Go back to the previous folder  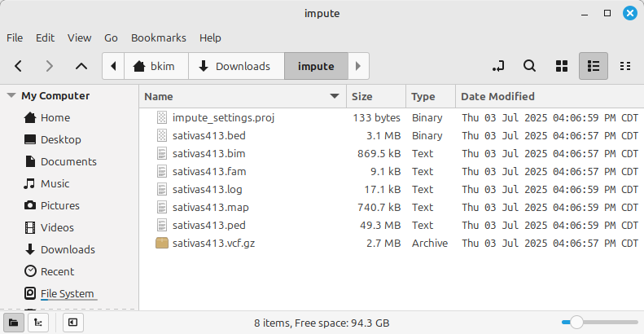pyautogui.click(x=19, y=66)
